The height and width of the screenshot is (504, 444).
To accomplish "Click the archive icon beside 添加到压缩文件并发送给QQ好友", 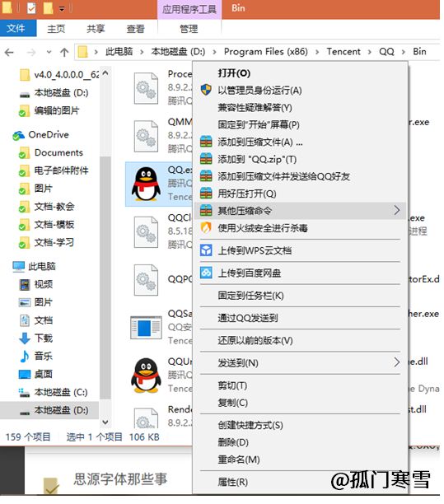I will coord(206,176).
